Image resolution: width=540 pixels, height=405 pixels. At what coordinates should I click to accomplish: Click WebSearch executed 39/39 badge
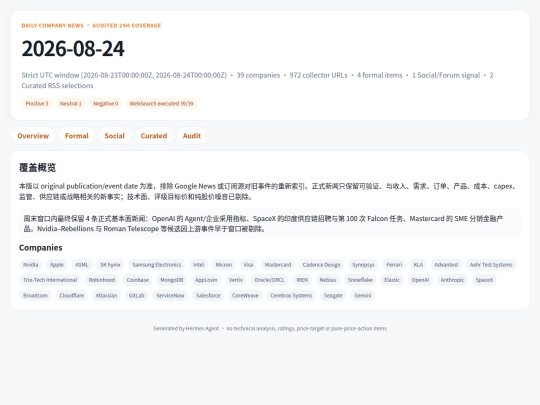pos(161,104)
